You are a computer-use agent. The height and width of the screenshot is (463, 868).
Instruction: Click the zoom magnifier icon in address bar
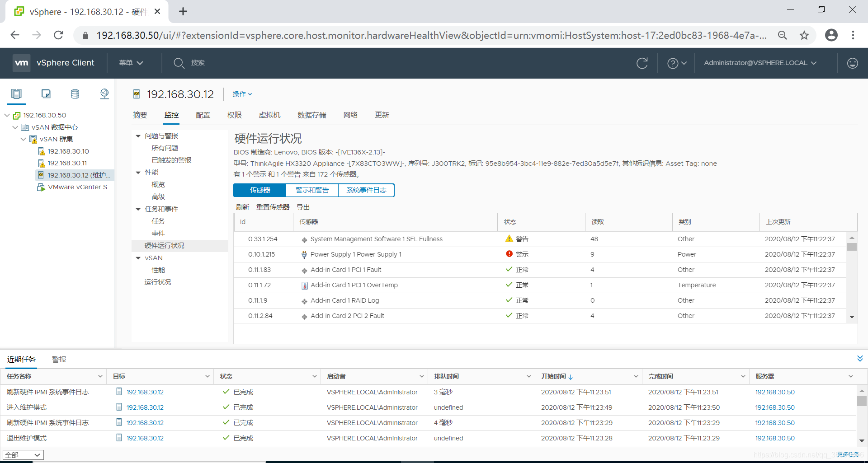(782, 35)
